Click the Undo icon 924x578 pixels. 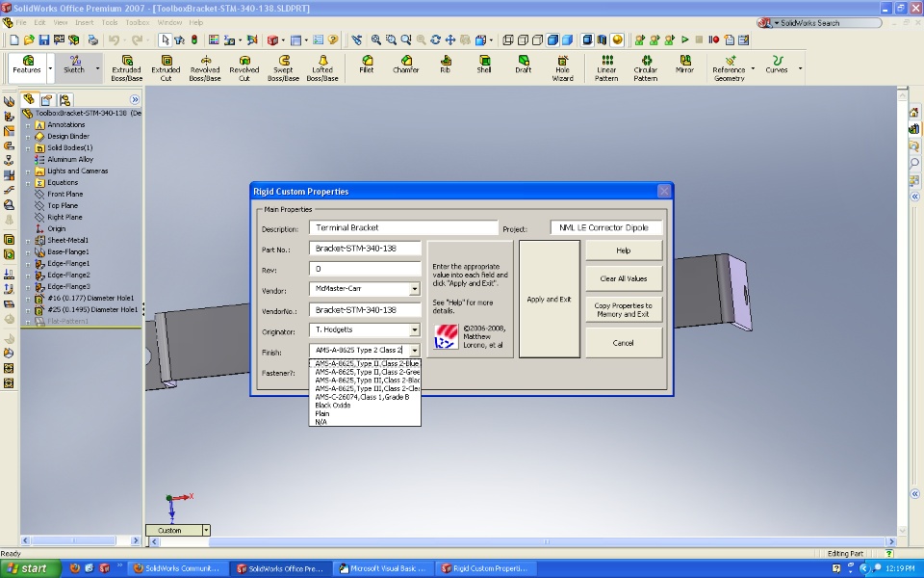[114, 40]
